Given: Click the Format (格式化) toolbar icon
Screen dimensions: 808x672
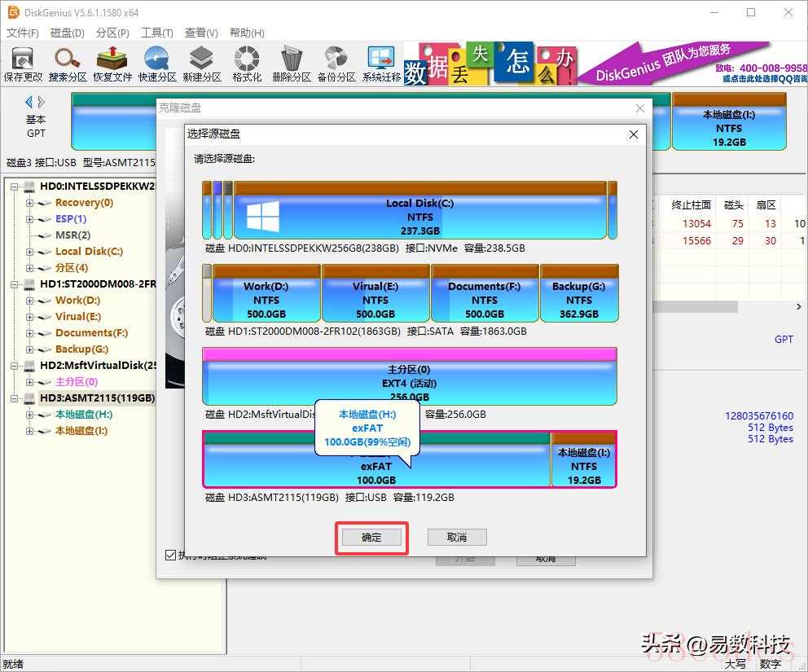Looking at the screenshot, I should pyautogui.click(x=247, y=64).
